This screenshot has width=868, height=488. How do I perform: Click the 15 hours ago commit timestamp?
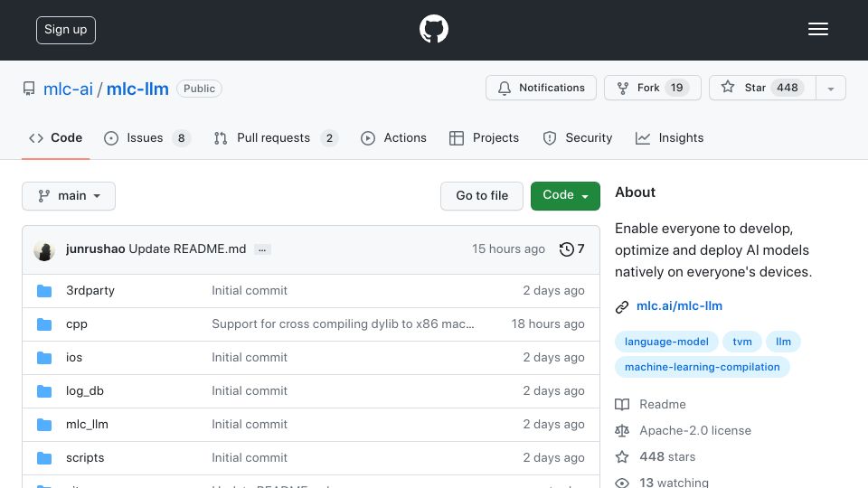coord(508,249)
